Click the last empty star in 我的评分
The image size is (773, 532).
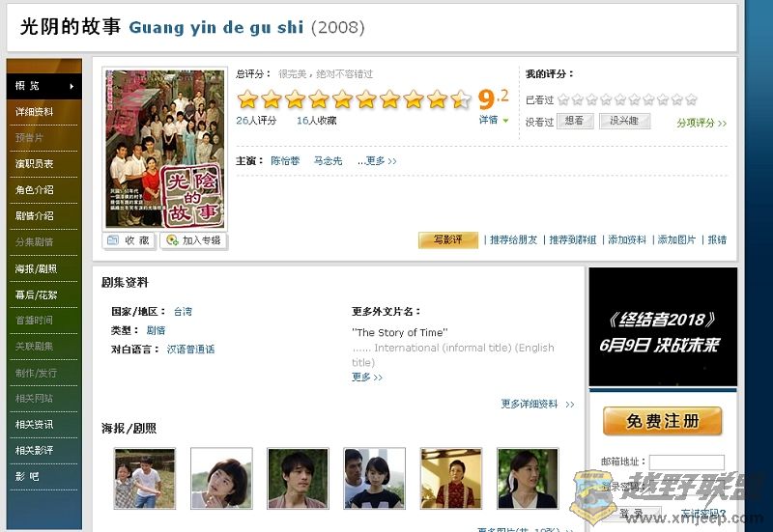[x=691, y=100]
